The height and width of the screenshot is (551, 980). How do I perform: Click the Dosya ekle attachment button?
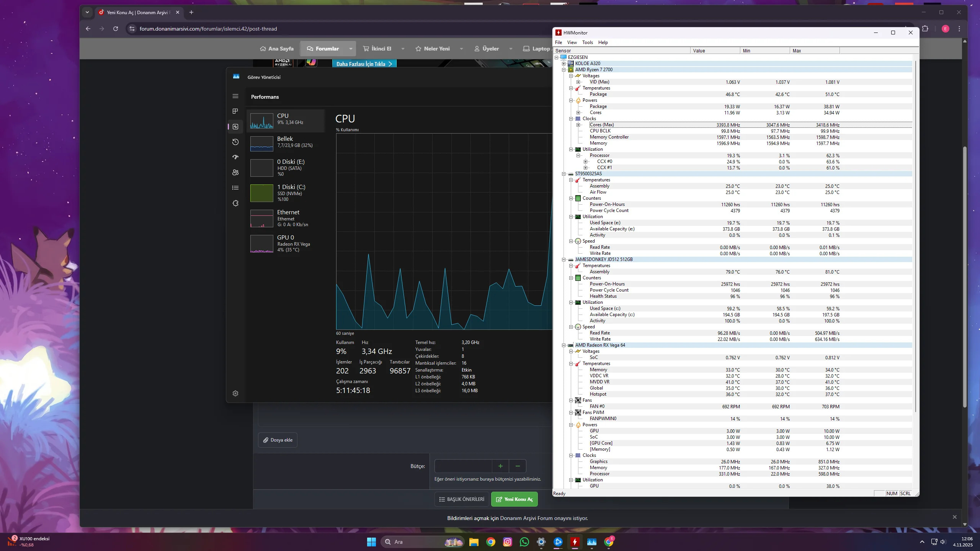278,440
